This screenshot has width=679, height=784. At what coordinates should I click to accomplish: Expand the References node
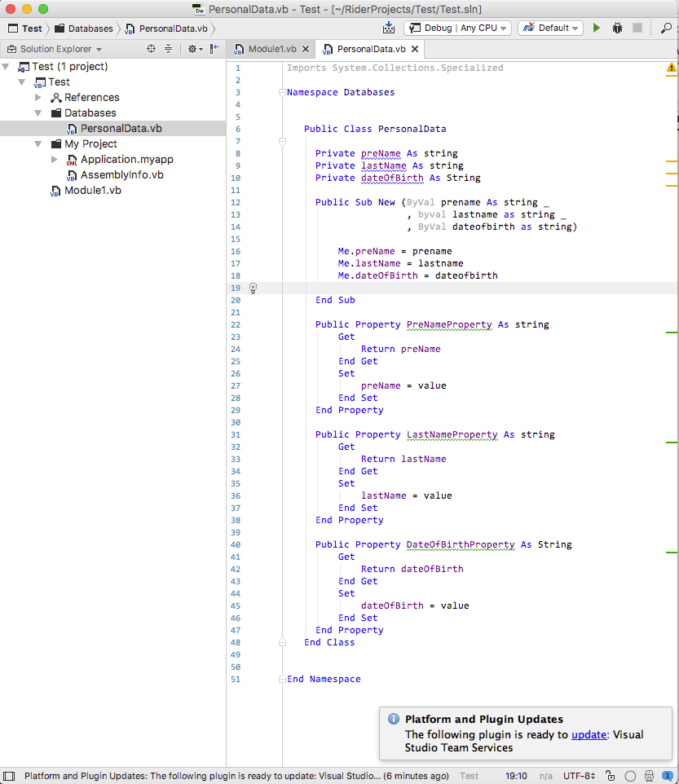(x=38, y=98)
